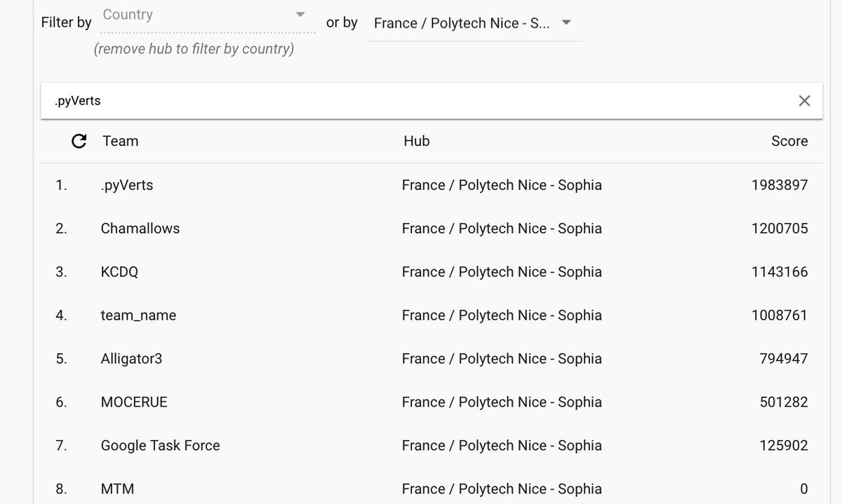Select team .pyVerts in the first row
842x504 pixels.
click(127, 185)
